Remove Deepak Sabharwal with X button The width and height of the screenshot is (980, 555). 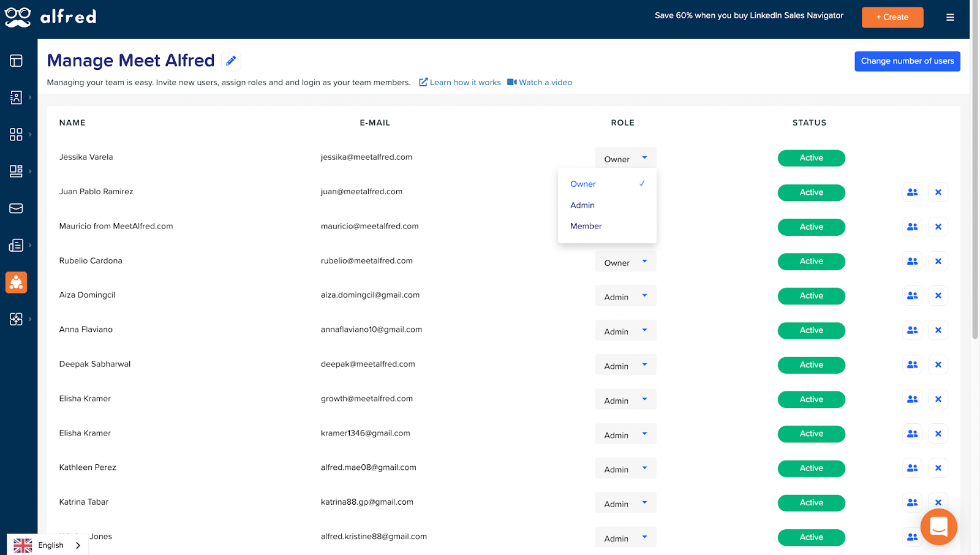938,364
